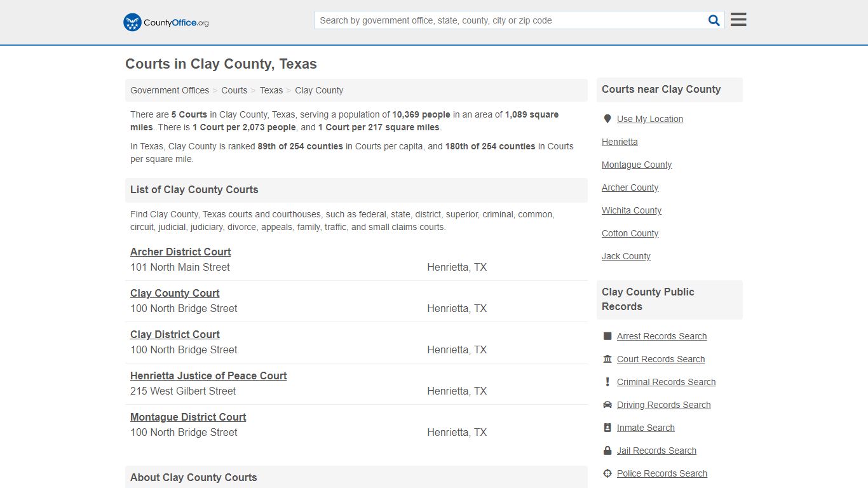Open Clay County Court listing

click(175, 293)
